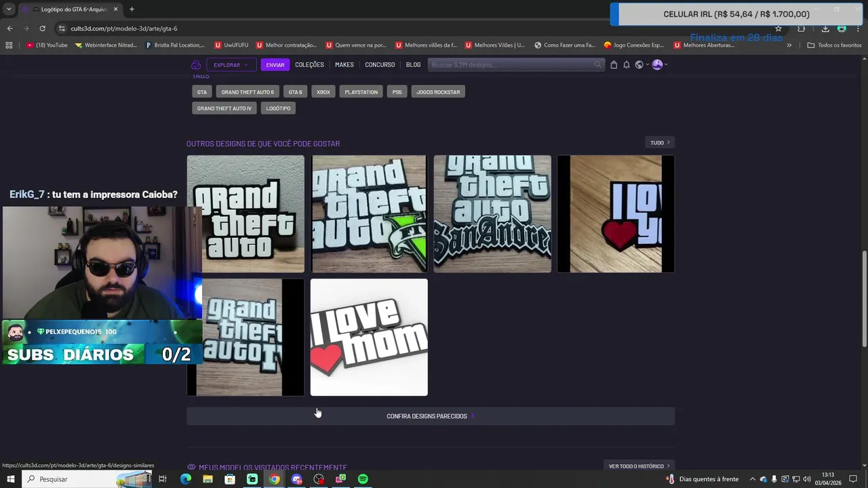Open the shopping bag cart icon
Viewport: 868px width, 488px height.
pyautogui.click(x=614, y=65)
